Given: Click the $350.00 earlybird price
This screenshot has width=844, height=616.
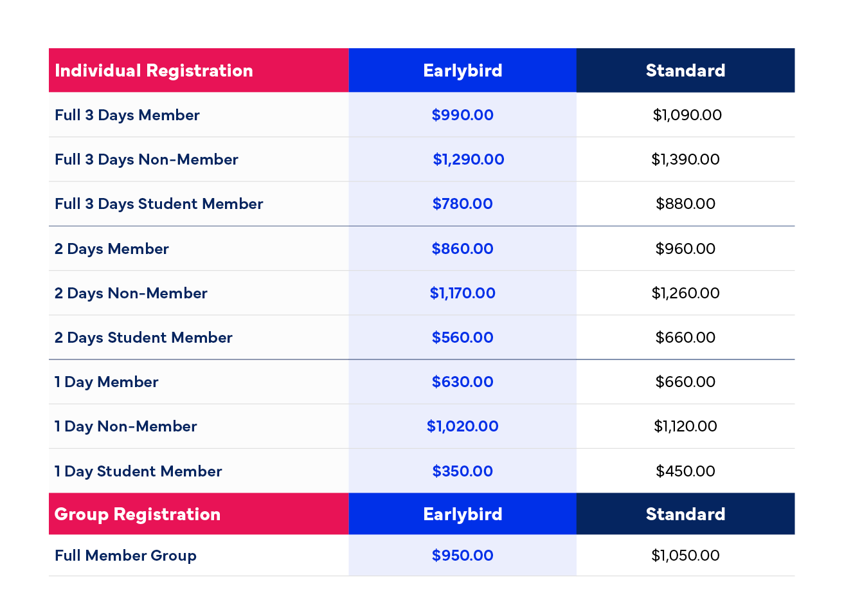Looking at the screenshot, I should coord(462,471).
